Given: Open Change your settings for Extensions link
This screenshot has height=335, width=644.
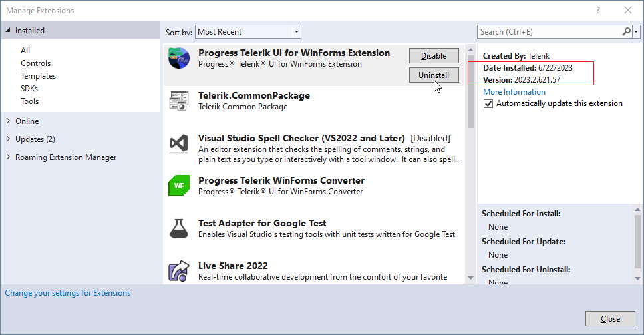Looking at the screenshot, I should (68, 293).
